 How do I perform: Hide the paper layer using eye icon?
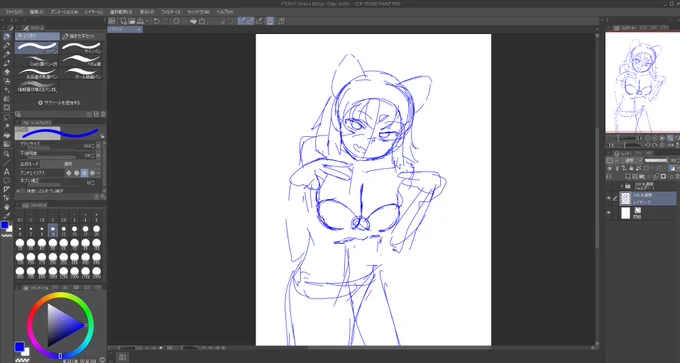tap(608, 213)
